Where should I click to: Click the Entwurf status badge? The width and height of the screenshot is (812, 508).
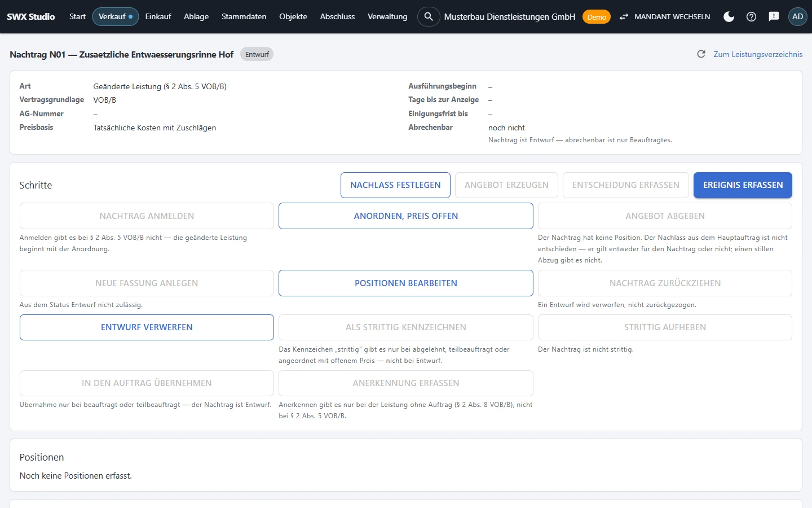257,54
